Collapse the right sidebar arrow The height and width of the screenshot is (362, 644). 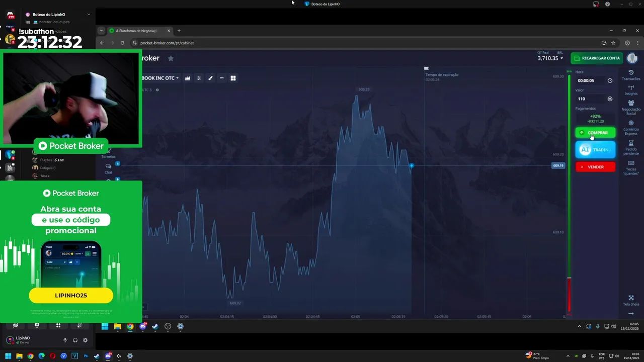[x=631, y=314]
